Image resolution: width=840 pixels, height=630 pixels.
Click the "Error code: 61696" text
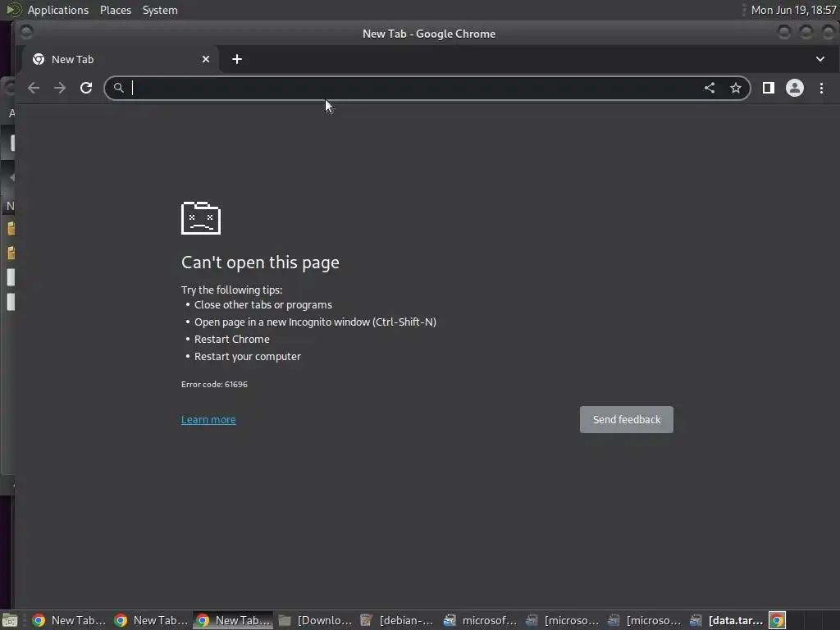tap(214, 384)
